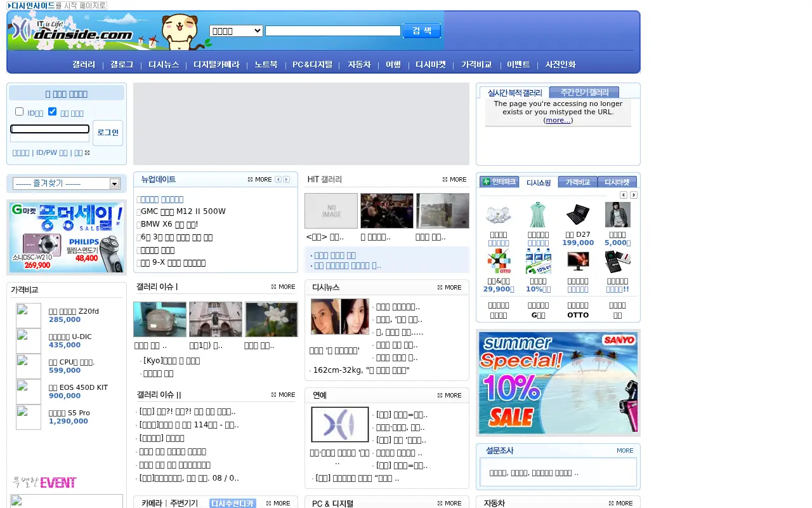Screen dimensions: 812x508
Task: Open the 'BMW X6' headline
Action: (x=169, y=224)
